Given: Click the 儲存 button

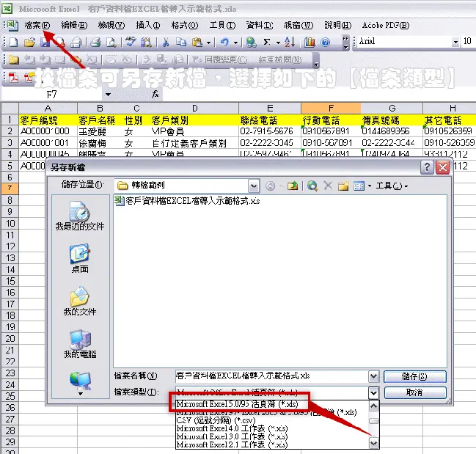Looking at the screenshot, I should pyautogui.click(x=415, y=376).
